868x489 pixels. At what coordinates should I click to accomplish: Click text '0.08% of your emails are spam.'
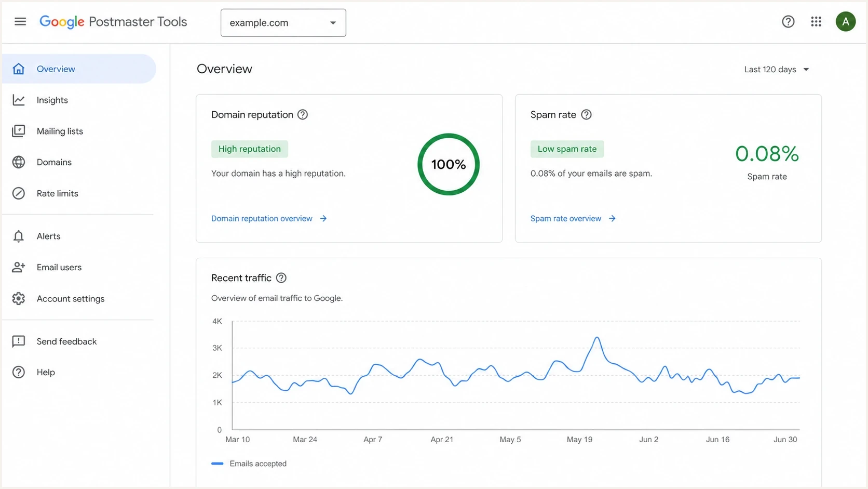tap(591, 173)
